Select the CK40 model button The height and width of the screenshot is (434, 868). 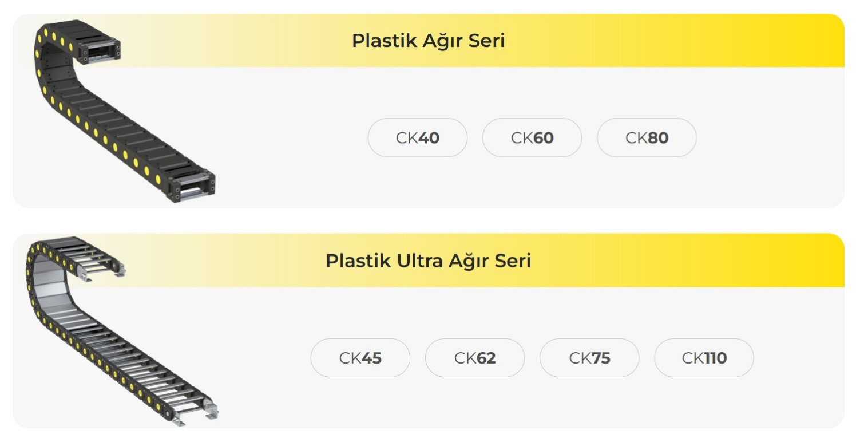click(x=417, y=137)
